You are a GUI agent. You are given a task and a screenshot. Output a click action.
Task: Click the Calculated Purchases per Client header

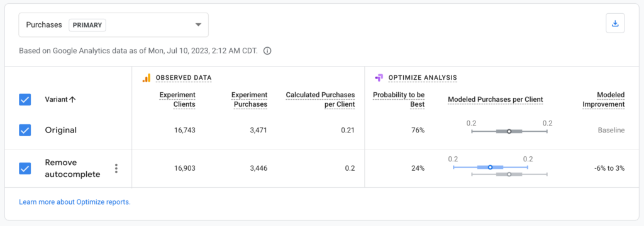pos(320,100)
